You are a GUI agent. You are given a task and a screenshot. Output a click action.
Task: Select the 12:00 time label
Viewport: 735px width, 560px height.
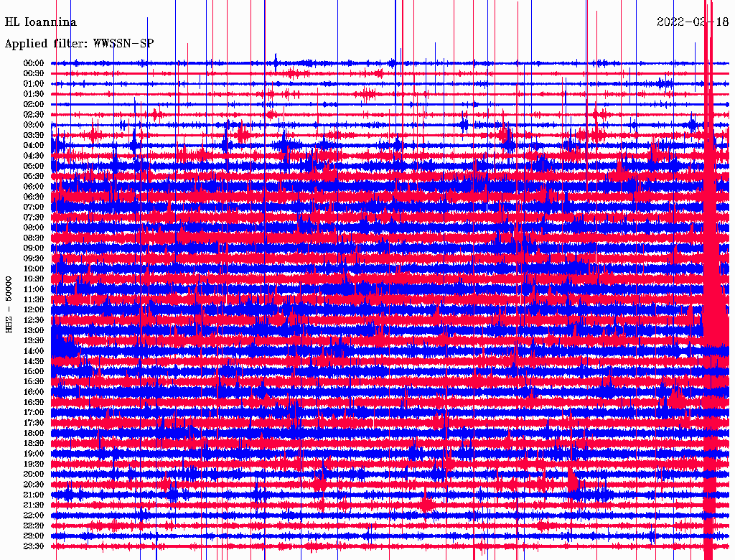pos(34,309)
